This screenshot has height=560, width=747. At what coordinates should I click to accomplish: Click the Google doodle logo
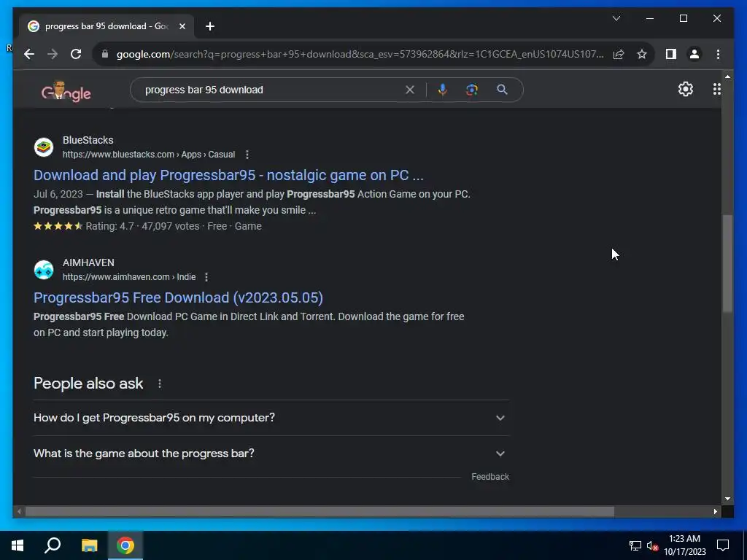pyautogui.click(x=66, y=90)
